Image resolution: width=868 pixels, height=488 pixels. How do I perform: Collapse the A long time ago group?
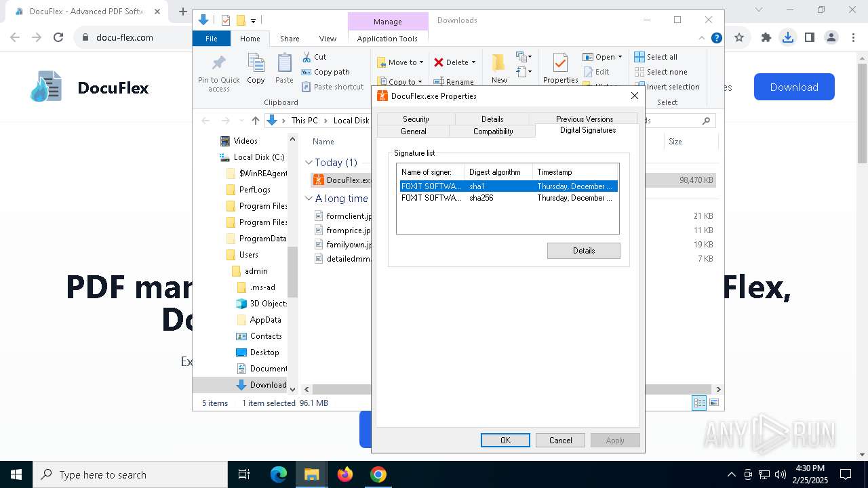pos(309,199)
